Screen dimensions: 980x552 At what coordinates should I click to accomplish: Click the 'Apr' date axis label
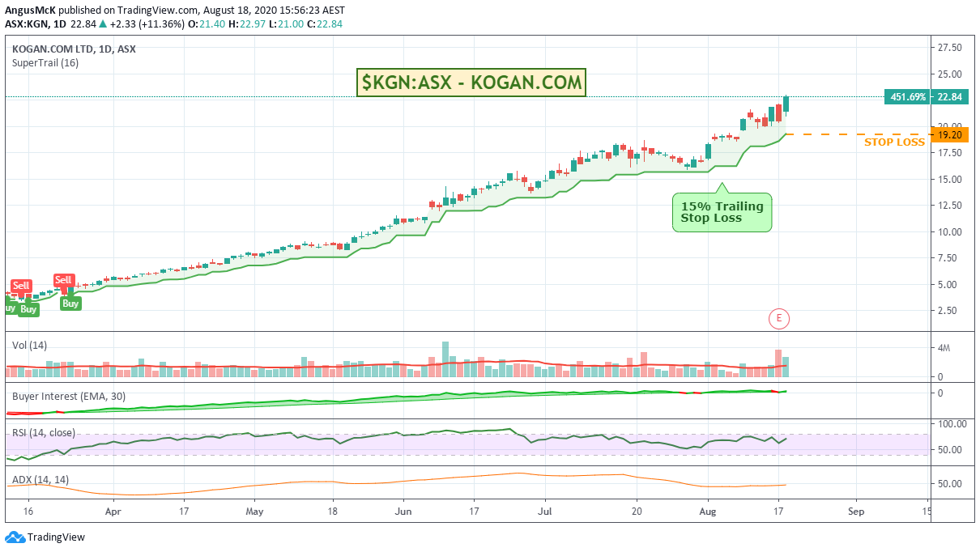click(113, 512)
